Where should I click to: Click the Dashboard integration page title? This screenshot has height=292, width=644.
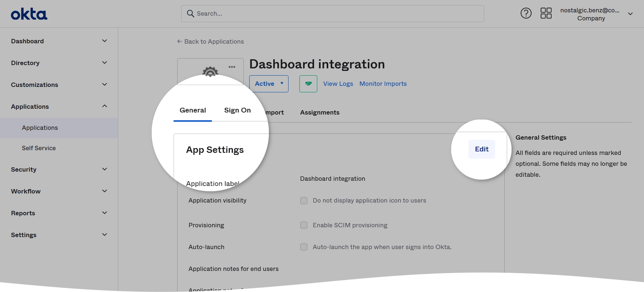point(317,64)
